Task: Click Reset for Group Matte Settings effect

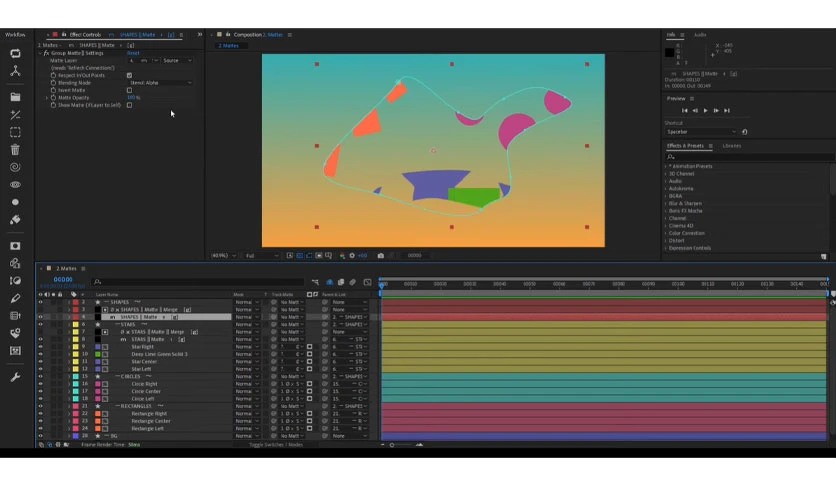Action: coord(133,53)
